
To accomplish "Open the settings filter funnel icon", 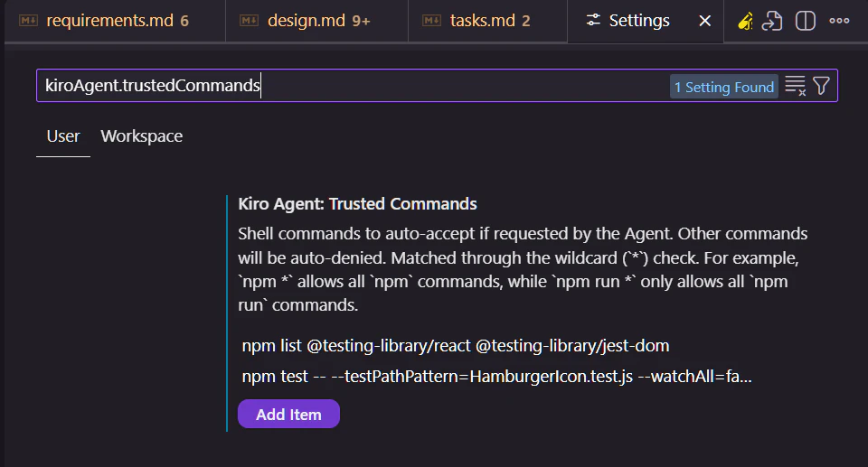I will [x=821, y=86].
